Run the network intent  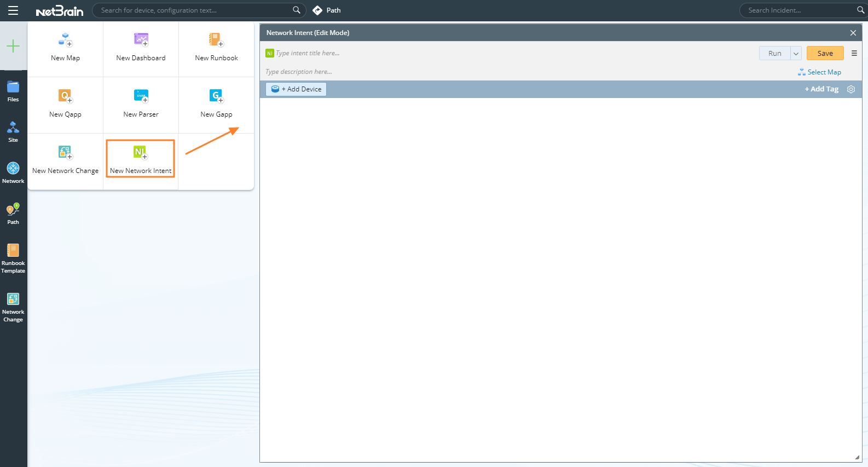pos(774,53)
